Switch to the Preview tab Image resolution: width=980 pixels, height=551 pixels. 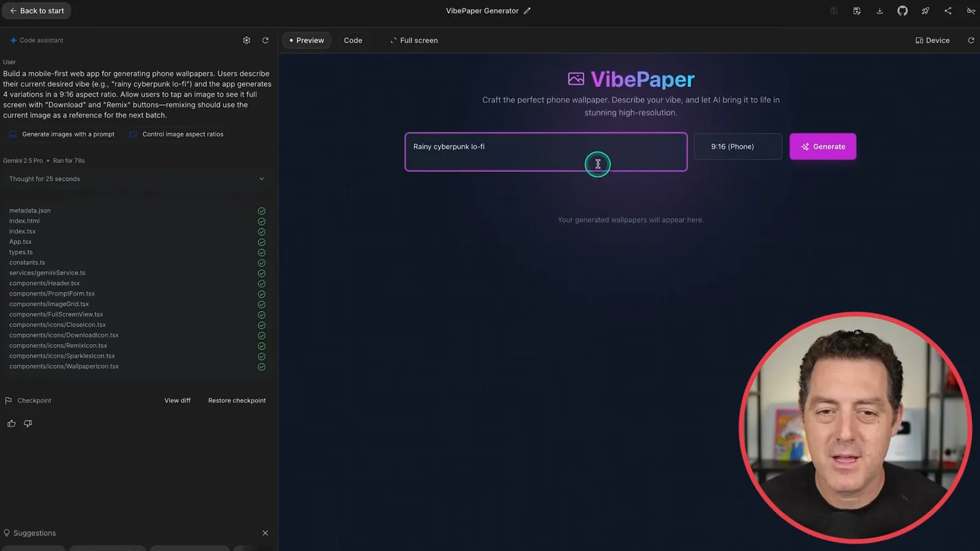(306, 40)
